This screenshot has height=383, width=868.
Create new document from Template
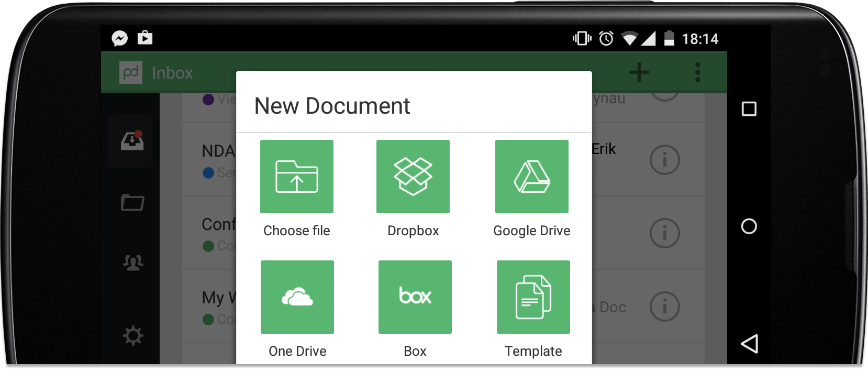coord(533,297)
